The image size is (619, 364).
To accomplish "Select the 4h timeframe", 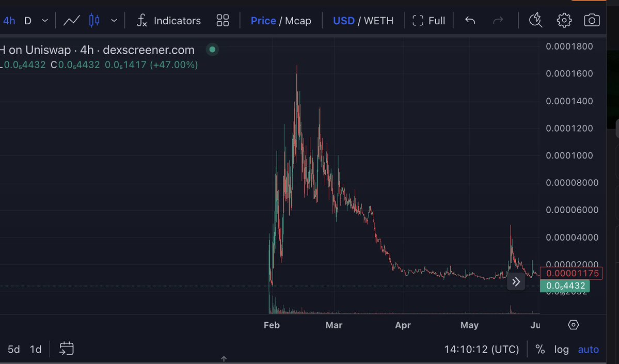I will (x=9, y=21).
